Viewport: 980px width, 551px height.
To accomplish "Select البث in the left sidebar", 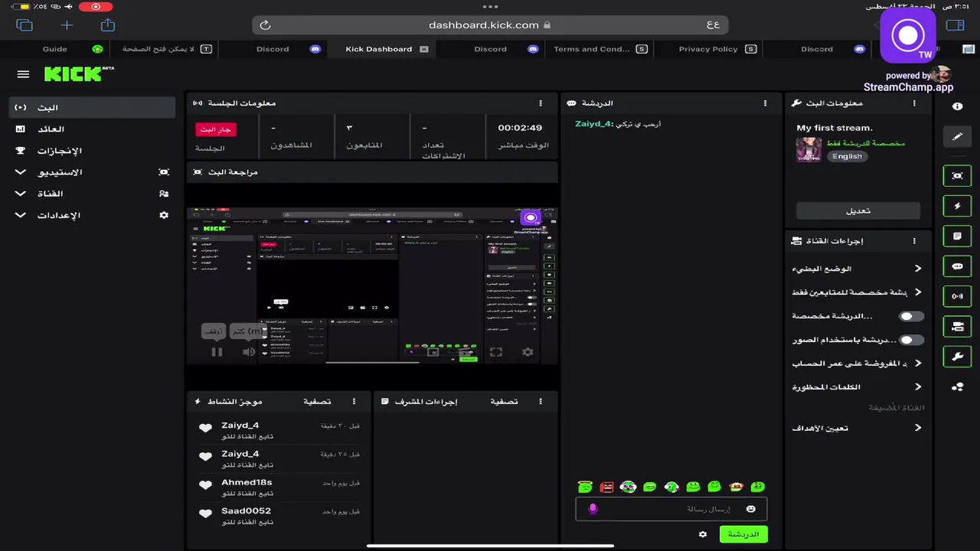I will pos(92,108).
